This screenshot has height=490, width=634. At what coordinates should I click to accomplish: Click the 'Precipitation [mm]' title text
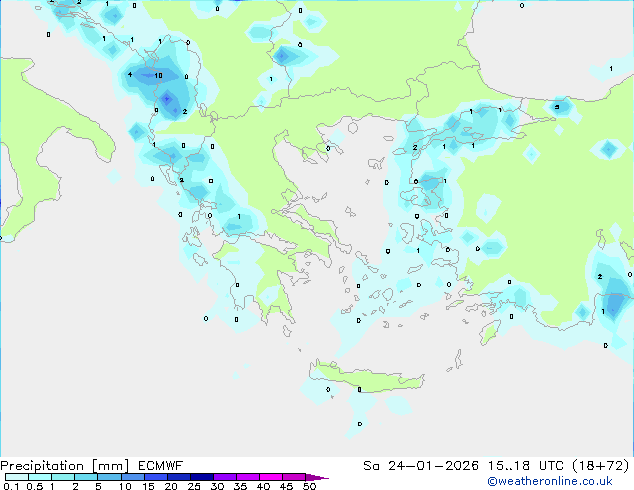coord(65,466)
